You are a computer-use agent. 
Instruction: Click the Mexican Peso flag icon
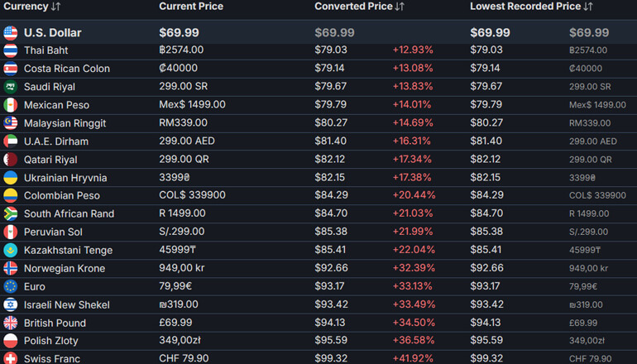point(10,105)
